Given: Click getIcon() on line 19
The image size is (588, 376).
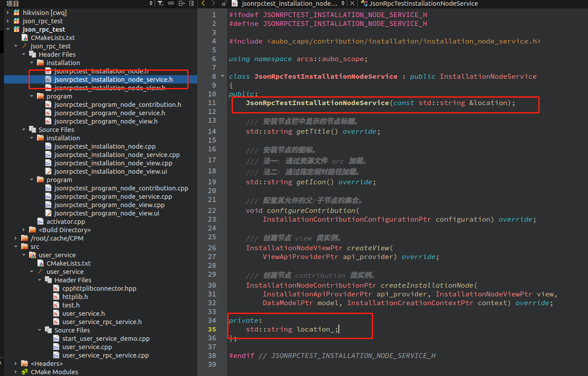Looking at the screenshot, I should click(x=315, y=182).
